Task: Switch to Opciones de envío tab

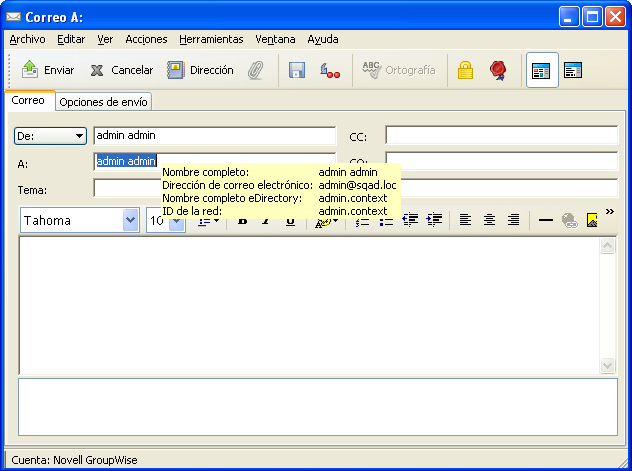Action: tap(103, 102)
